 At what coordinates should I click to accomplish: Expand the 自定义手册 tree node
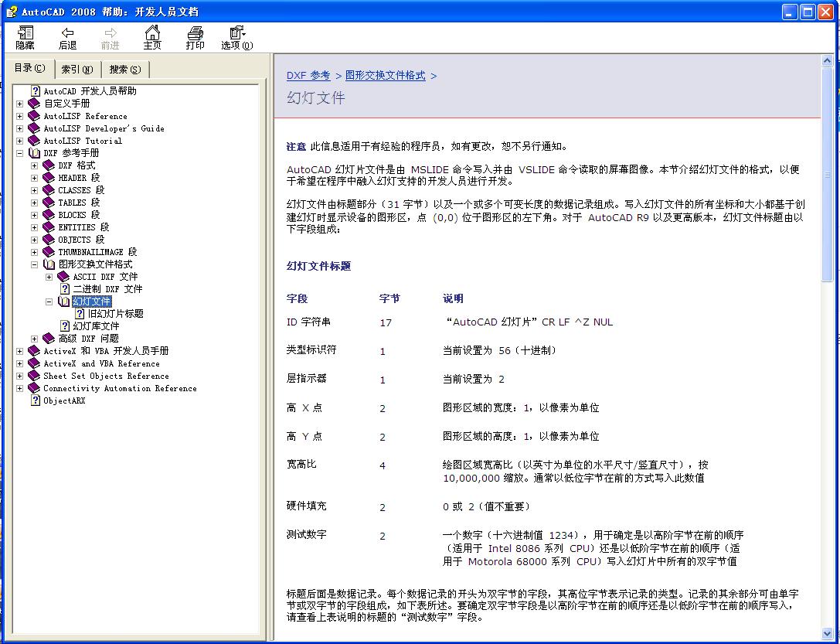pos(20,104)
